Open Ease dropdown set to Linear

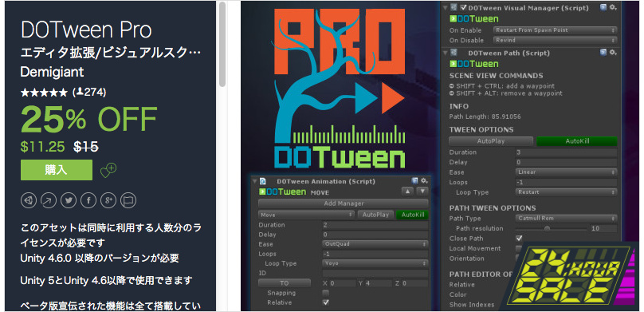(567, 172)
